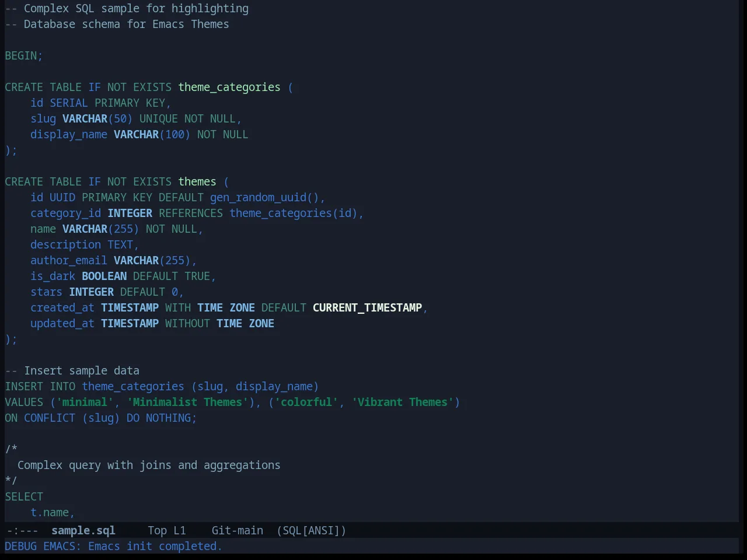Click the t.name column reference
Viewport: 747px width, 560px height.
coord(50,512)
